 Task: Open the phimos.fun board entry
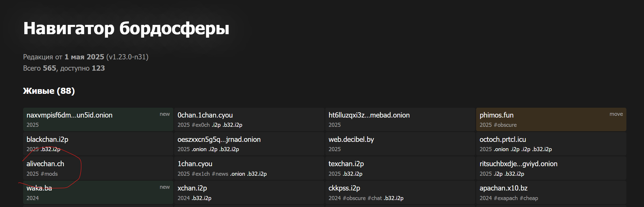tap(496, 115)
